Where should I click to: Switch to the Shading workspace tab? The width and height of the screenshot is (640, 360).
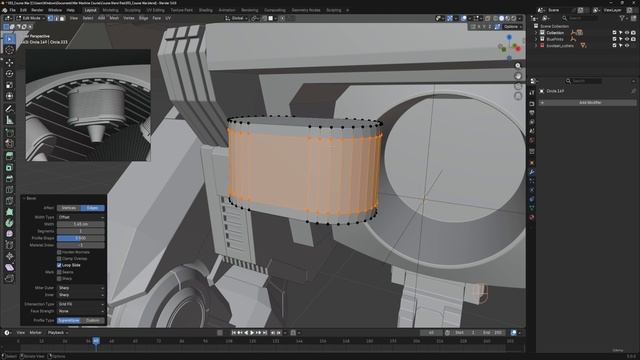206,10
